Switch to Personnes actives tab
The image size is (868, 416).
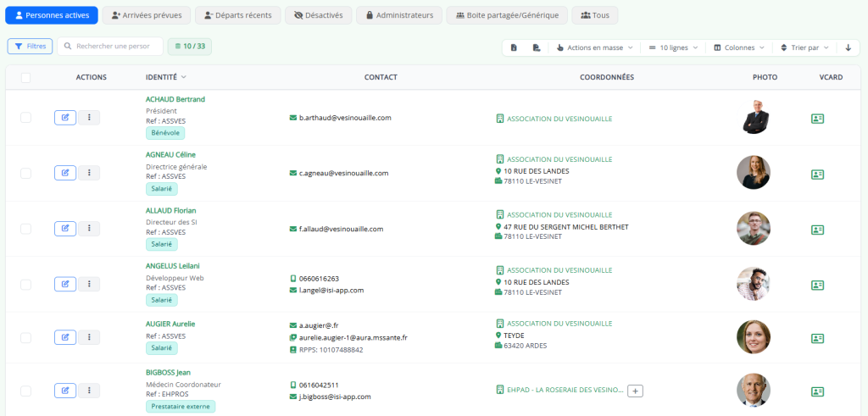tap(52, 15)
